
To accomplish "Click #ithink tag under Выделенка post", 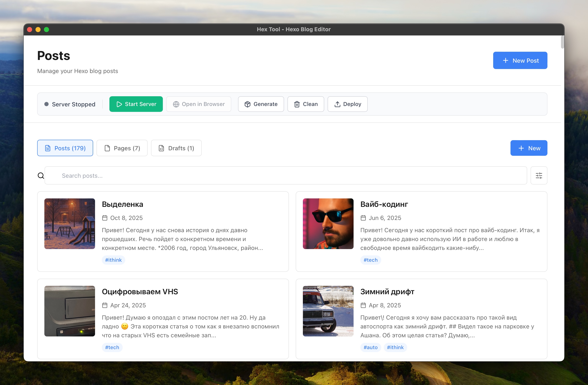I will [x=113, y=260].
